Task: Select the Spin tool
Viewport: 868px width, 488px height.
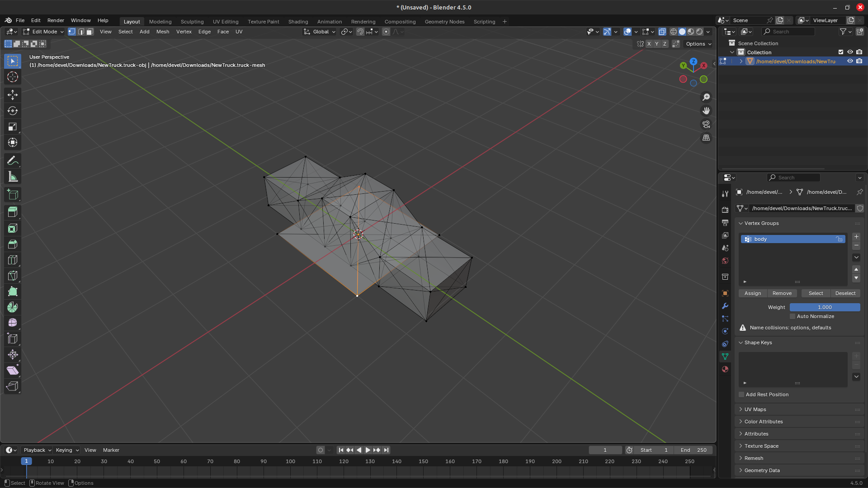Action: (13, 307)
